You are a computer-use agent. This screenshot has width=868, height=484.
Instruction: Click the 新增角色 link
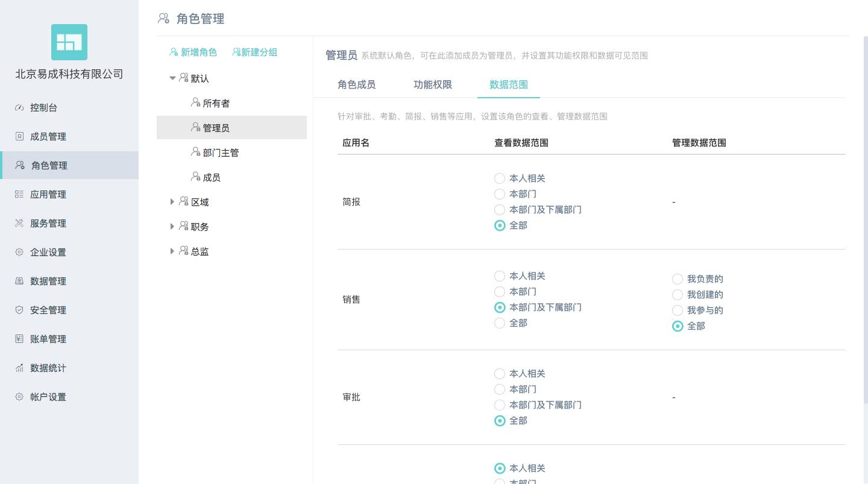point(193,52)
